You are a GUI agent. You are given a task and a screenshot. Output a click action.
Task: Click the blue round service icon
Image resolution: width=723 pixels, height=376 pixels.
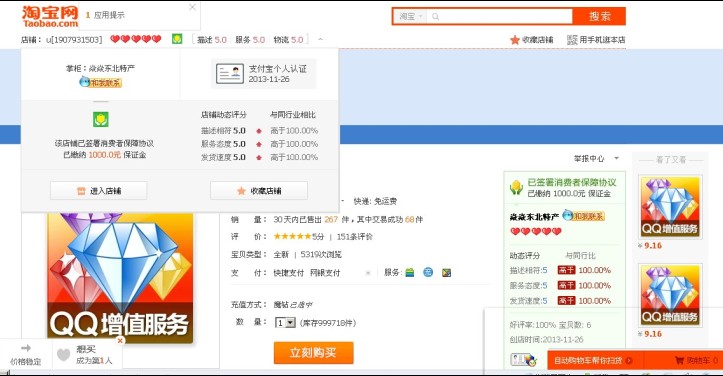tap(428, 273)
